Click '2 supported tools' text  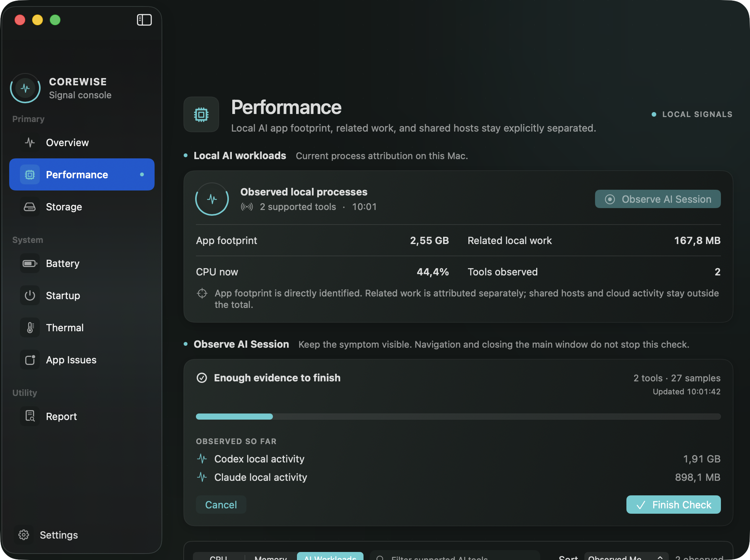click(298, 207)
